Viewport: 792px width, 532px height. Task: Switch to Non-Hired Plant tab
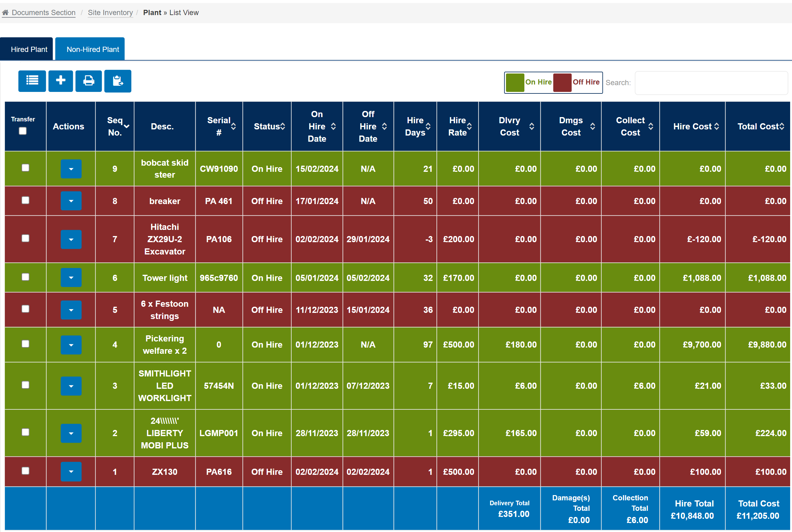[x=93, y=49]
